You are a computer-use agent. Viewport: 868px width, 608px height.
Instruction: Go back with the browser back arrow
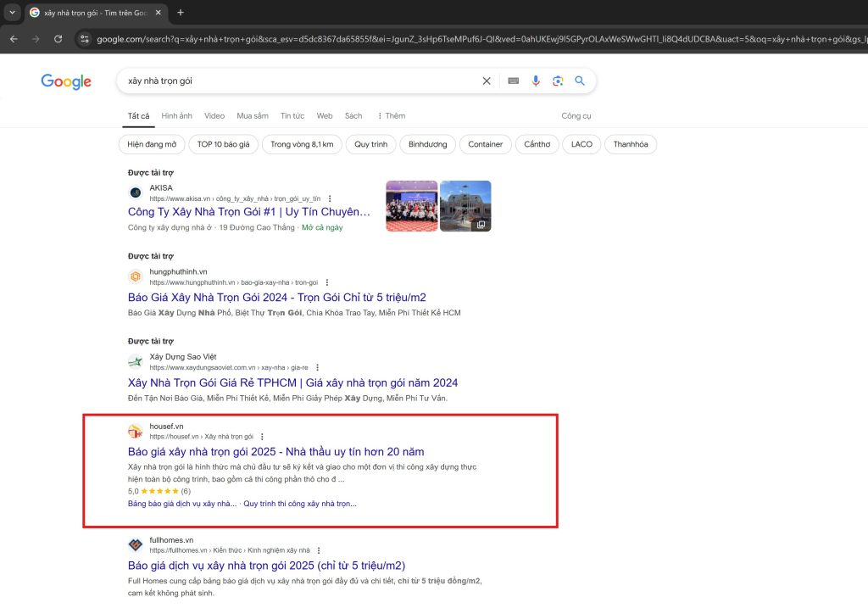[x=14, y=39]
